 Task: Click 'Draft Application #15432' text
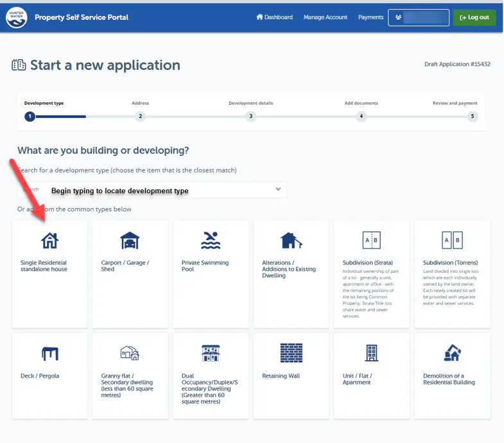click(457, 64)
